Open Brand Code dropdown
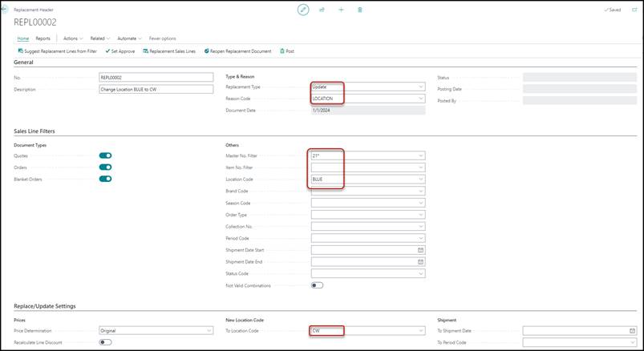Image resolution: width=644 pixels, height=351 pixels. pyautogui.click(x=420, y=191)
